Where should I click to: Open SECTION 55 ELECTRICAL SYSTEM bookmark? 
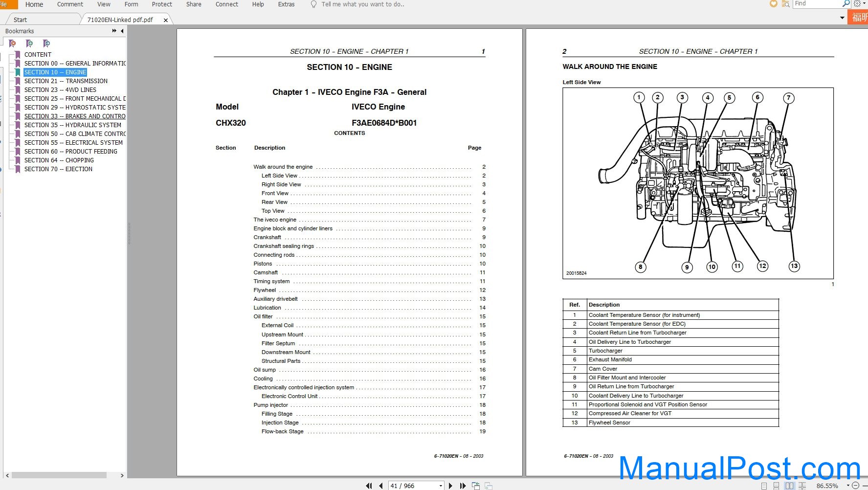(73, 143)
